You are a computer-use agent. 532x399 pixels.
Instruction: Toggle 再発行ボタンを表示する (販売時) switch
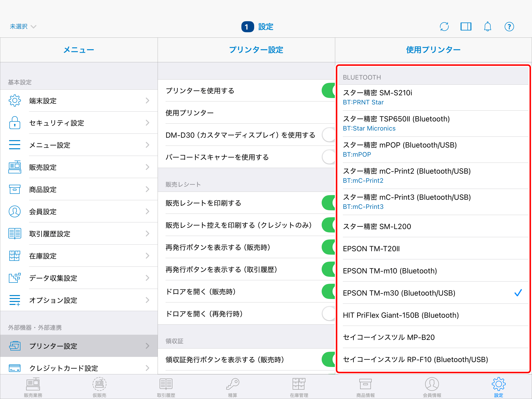coord(328,247)
